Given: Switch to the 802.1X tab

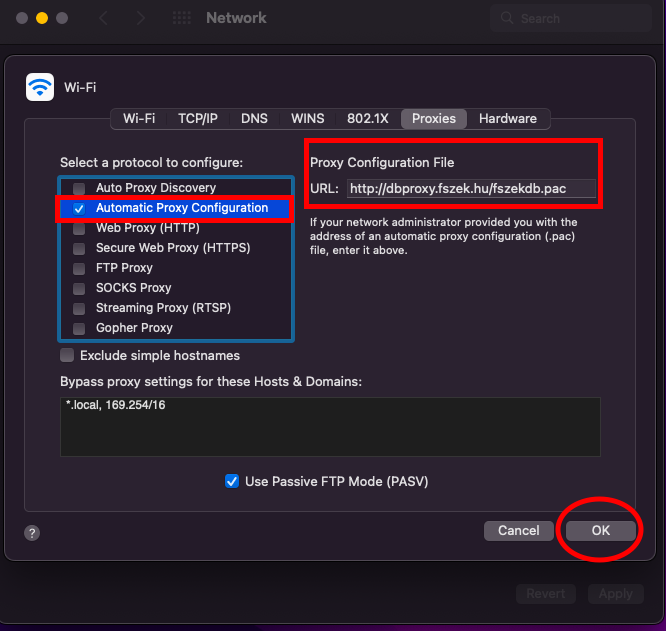Looking at the screenshot, I should [368, 118].
